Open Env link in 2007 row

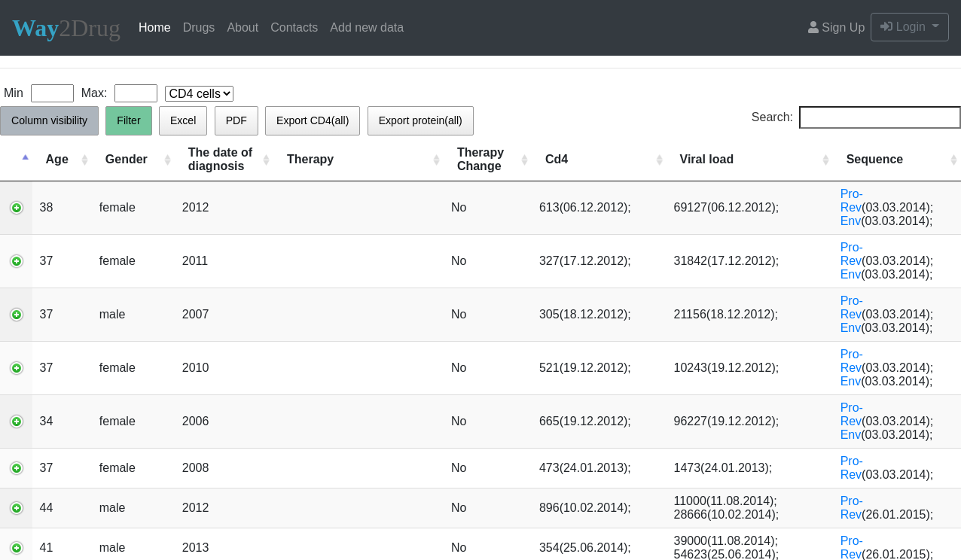(851, 327)
